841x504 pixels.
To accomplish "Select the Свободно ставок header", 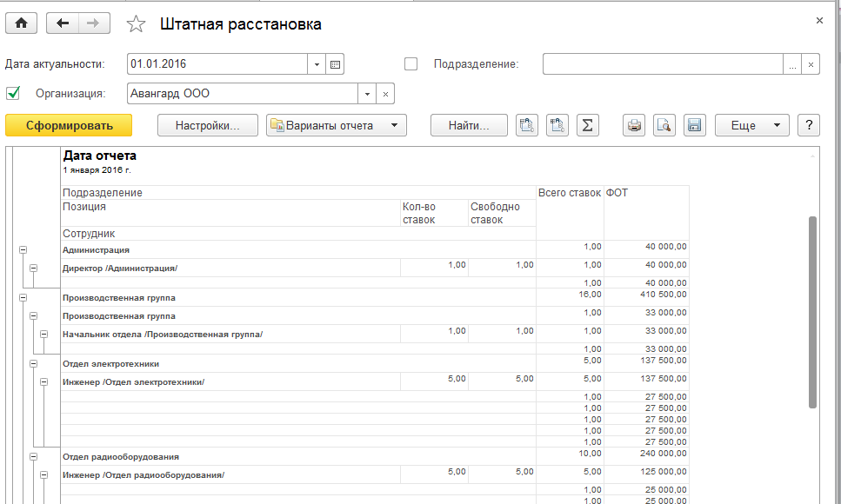I will 495,214.
